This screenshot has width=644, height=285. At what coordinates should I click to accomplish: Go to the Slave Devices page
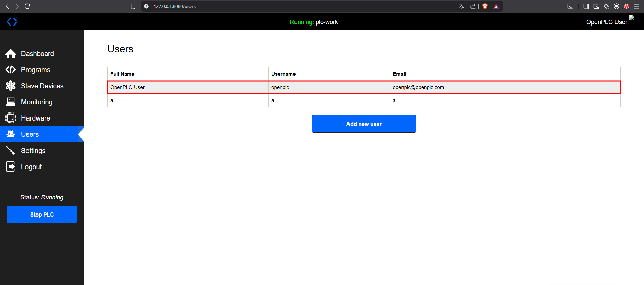[x=42, y=86]
